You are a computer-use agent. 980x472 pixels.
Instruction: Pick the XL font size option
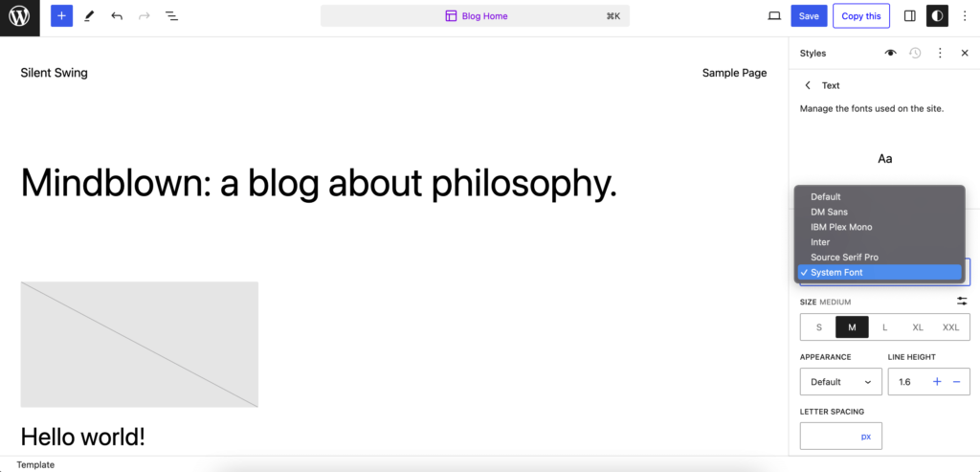point(918,327)
